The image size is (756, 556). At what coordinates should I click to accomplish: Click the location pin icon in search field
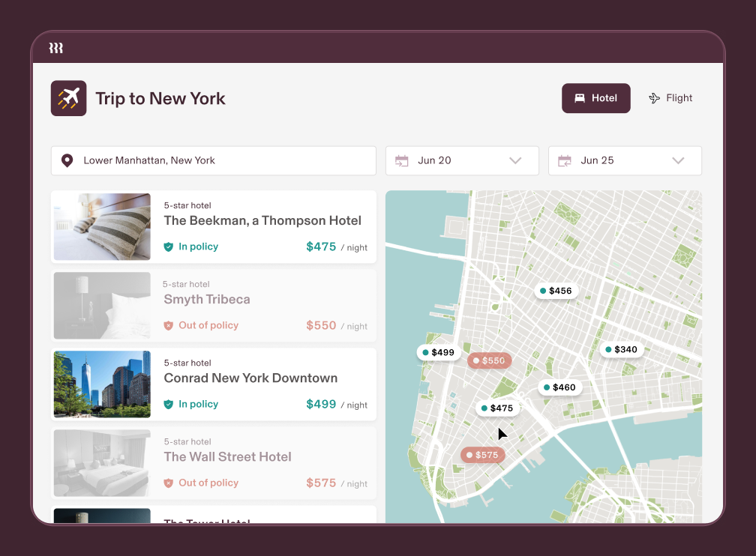click(67, 160)
